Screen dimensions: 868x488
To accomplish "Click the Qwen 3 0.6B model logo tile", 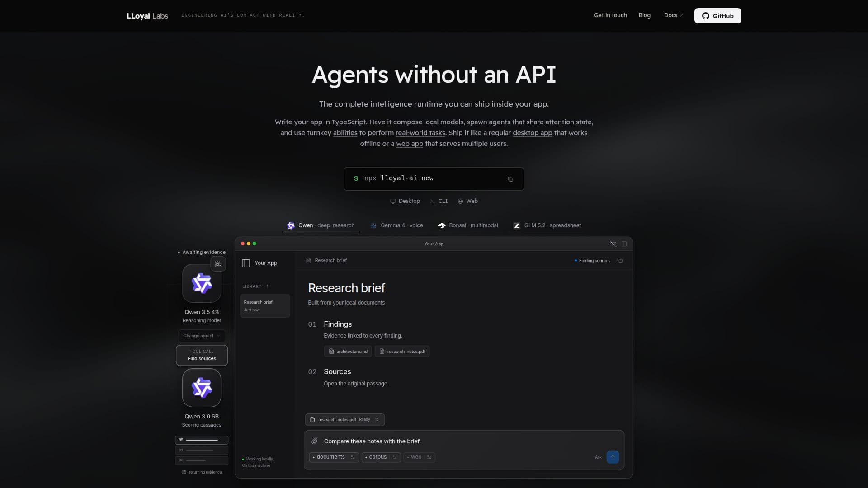I will (x=202, y=388).
